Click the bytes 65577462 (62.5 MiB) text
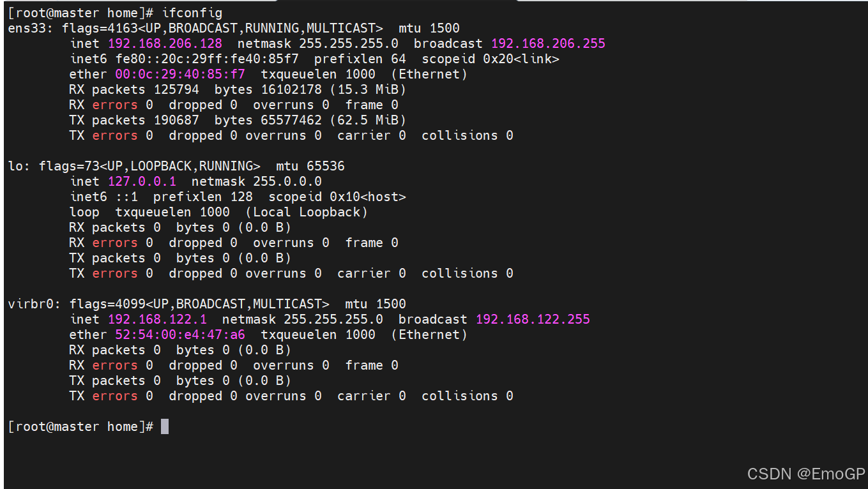 [x=310, y=120]
